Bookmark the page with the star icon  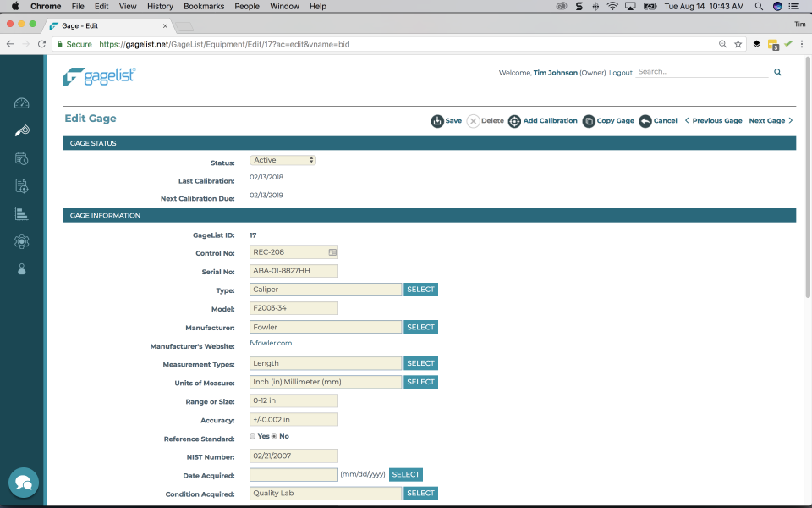click(x=738, y=43)
